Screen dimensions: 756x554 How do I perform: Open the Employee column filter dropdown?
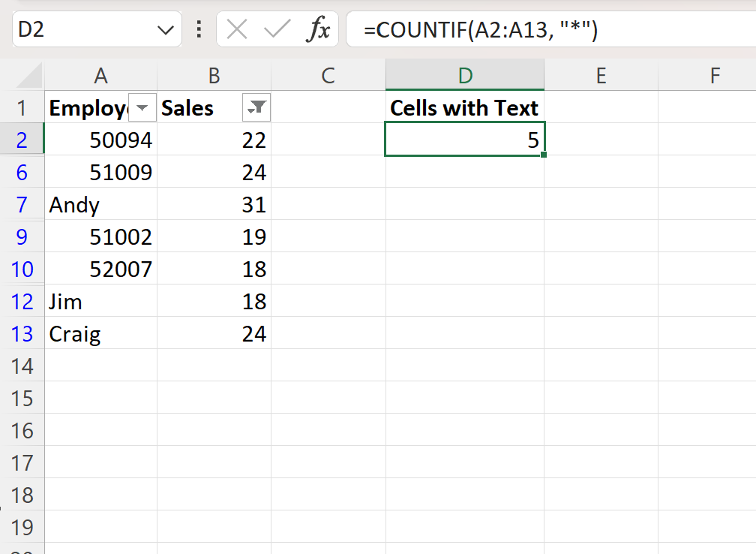pos(142,107)
